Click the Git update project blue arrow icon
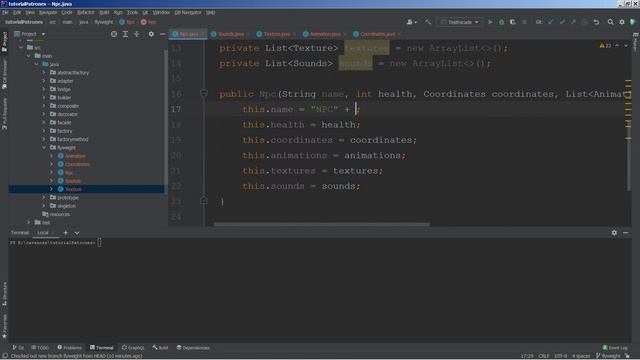The height and width of the screenshot is (360, 640). (x=551, y=22)
